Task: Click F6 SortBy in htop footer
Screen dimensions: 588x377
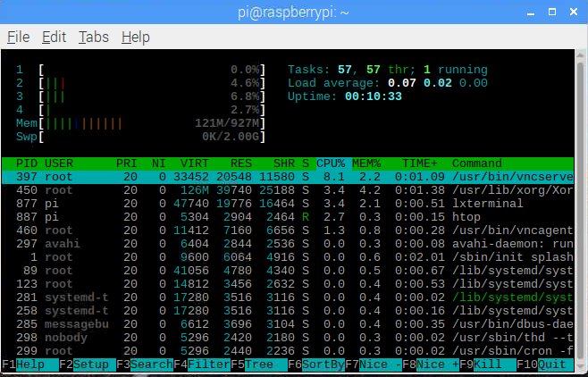Action: (x=316, y=364)
